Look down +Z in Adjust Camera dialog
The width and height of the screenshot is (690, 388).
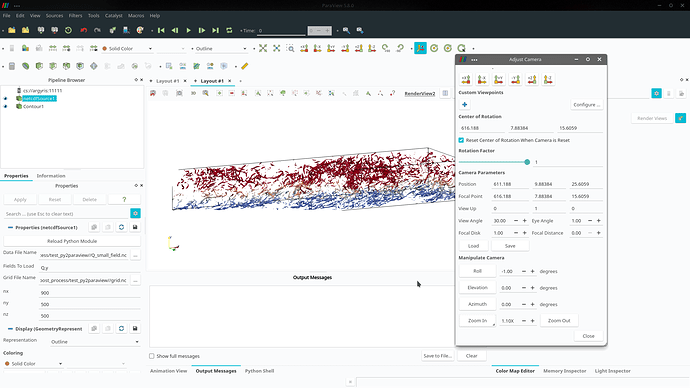tap(532, 79)
